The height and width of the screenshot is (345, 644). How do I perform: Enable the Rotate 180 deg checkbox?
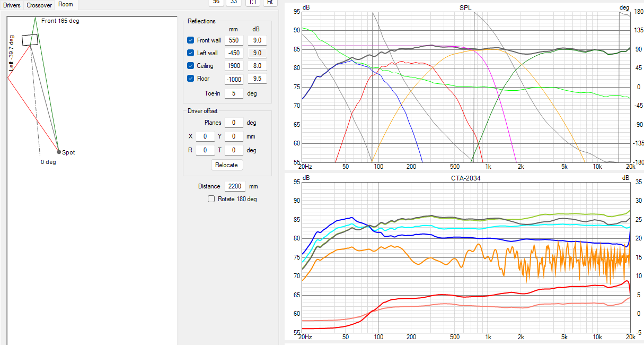pyautogui.click(x=211, y=199)
